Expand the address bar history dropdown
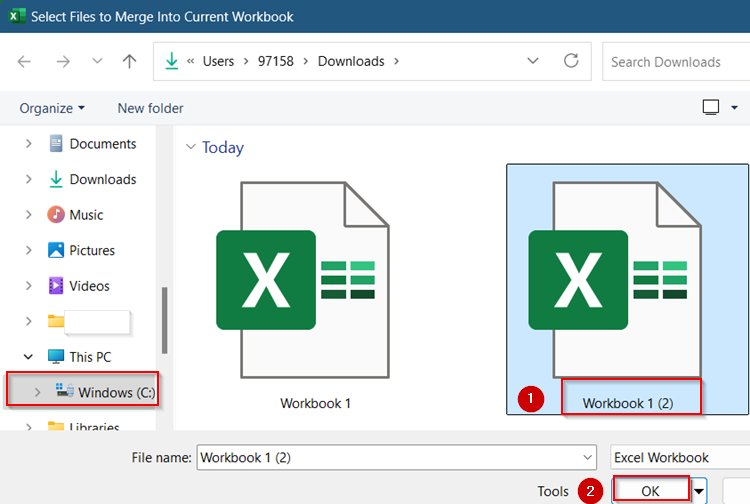 point(533,61)
